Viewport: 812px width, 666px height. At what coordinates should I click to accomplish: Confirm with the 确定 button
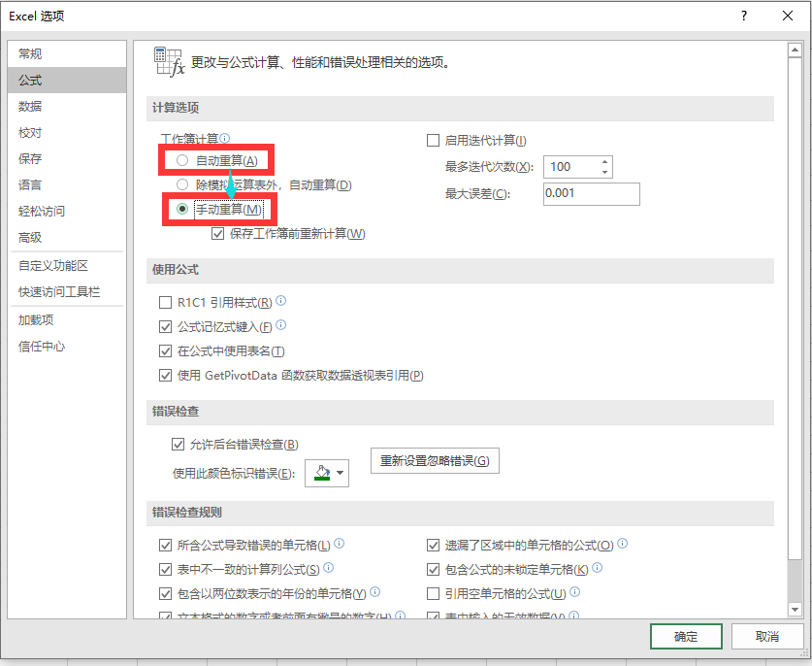(686, 636)
